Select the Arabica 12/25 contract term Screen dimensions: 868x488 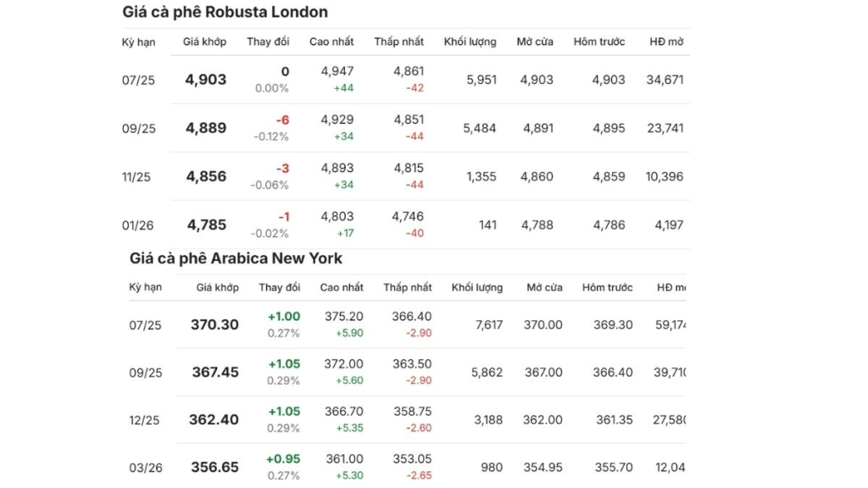146,419
